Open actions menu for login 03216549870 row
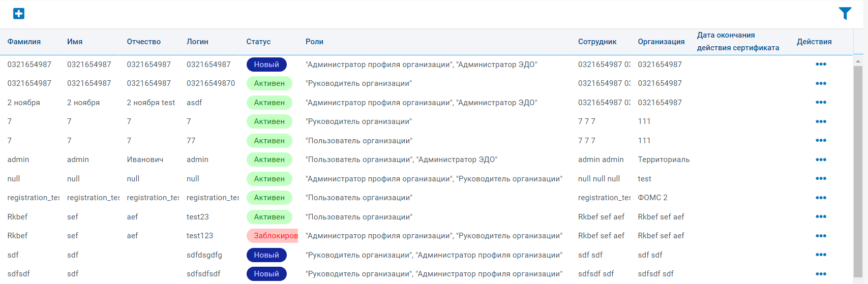 pos(821,83)
